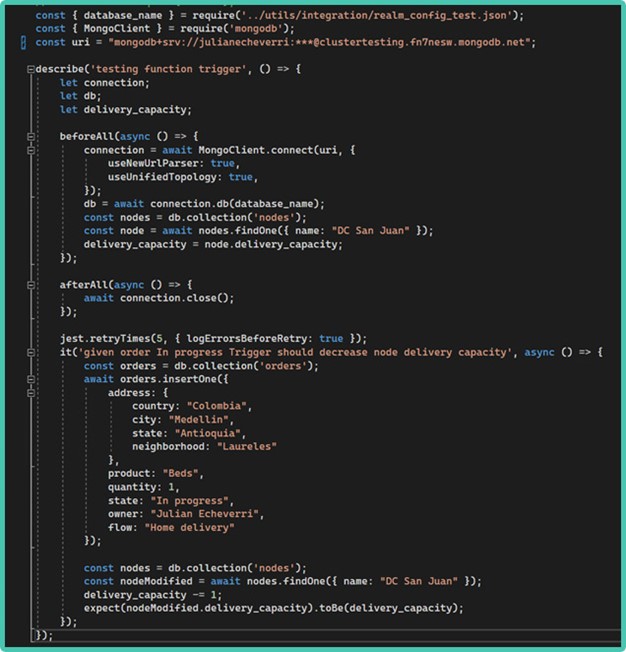Collapse the address object fold marker

(30, 393)
